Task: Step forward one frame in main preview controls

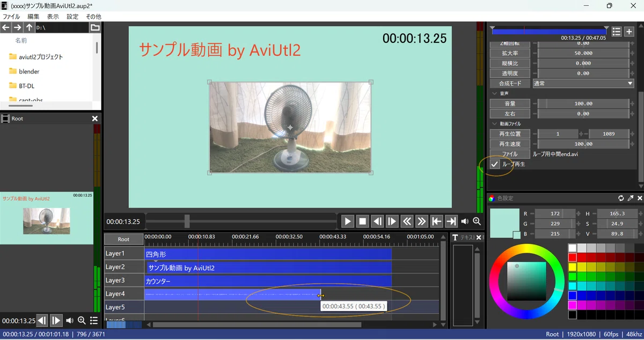Action: pyautogui.click(x=392, y=221)
